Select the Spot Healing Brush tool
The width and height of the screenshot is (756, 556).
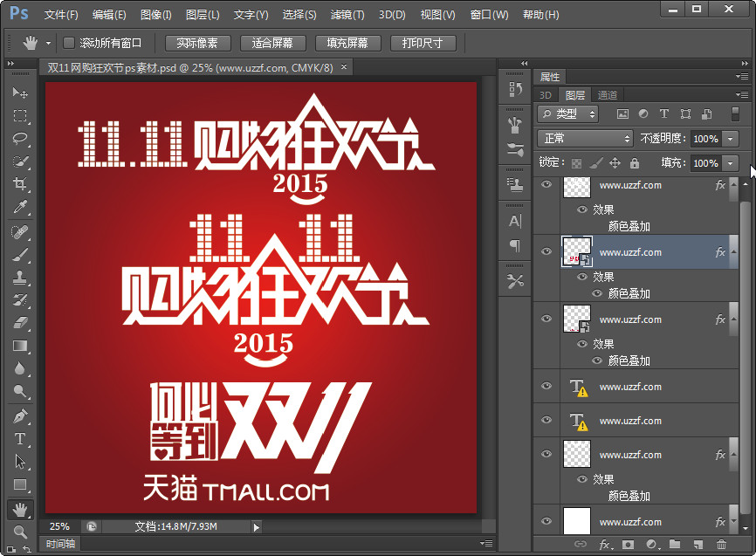20,232
